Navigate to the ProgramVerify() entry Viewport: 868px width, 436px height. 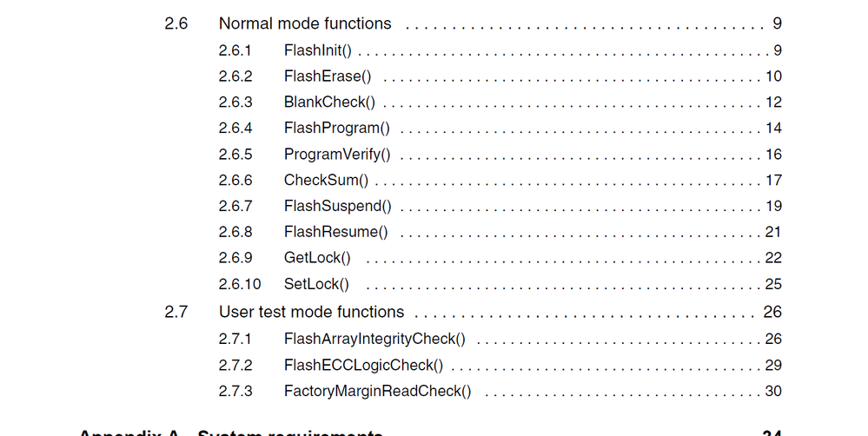337,155
